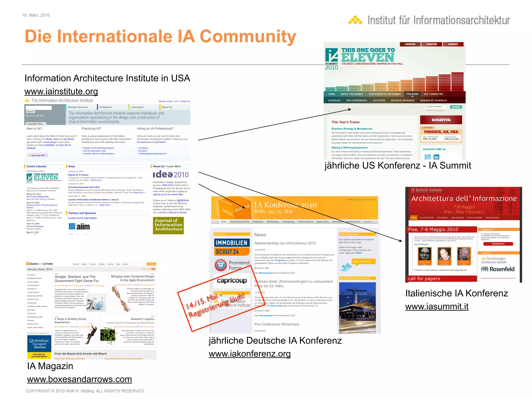Click into the search members field

click(x=437, y=107)
